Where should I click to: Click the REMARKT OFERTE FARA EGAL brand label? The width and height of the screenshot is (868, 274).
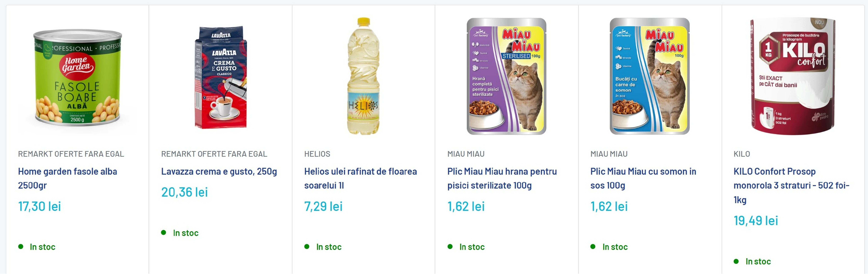(x=71, y=154)
